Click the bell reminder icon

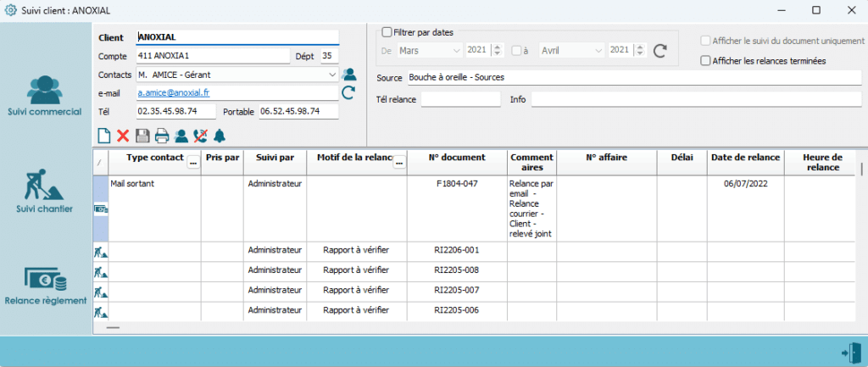[x=219, y=136]
